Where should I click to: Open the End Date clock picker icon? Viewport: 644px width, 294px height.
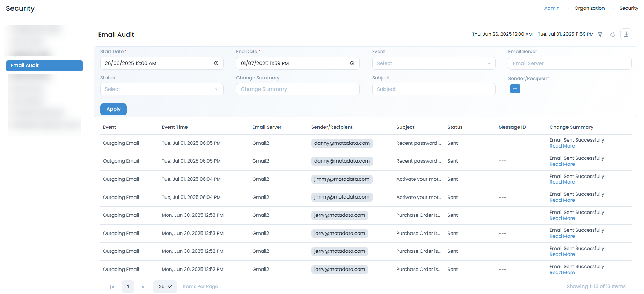[352, 63]
